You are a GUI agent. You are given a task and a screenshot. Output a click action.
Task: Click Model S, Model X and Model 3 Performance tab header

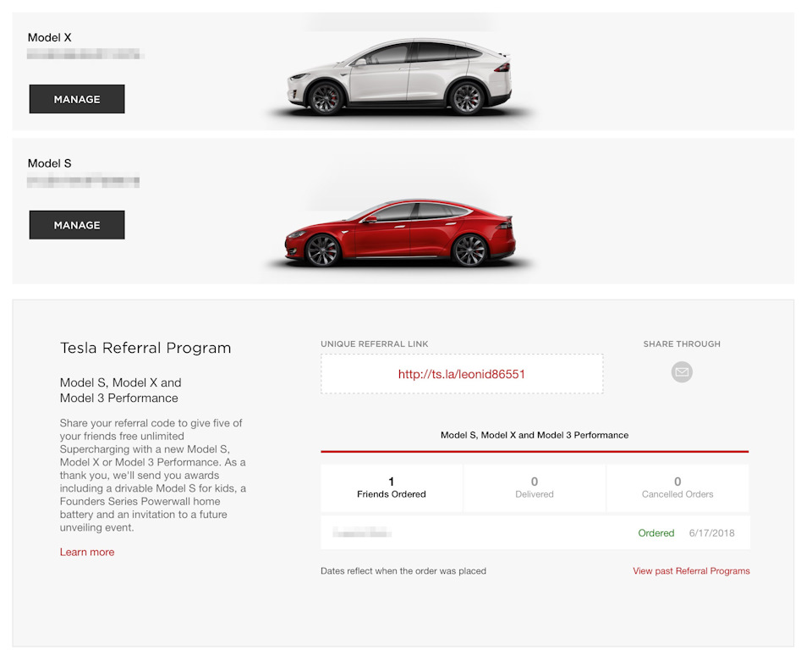click(535, 435)
